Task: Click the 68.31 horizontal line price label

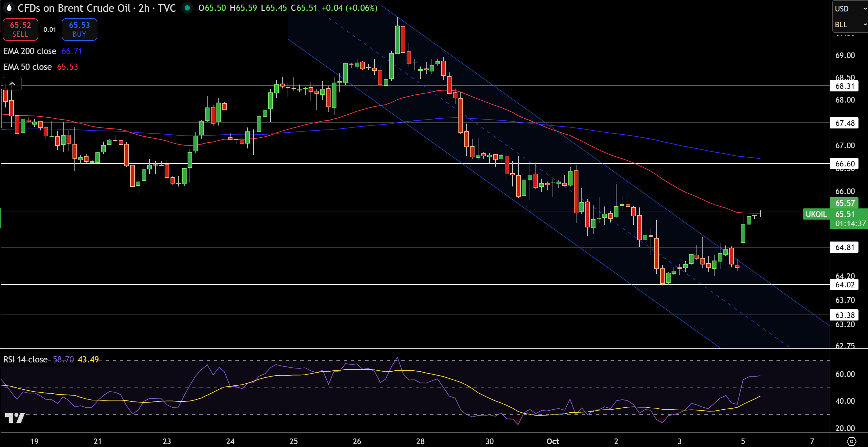Action: [x=845, y=86]
